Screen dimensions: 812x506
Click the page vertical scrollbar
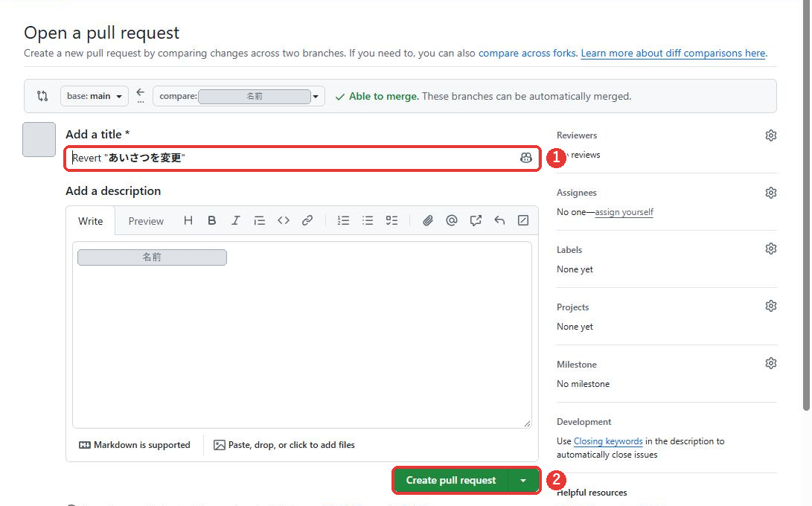pyautogui.click(x=806, y=207)
